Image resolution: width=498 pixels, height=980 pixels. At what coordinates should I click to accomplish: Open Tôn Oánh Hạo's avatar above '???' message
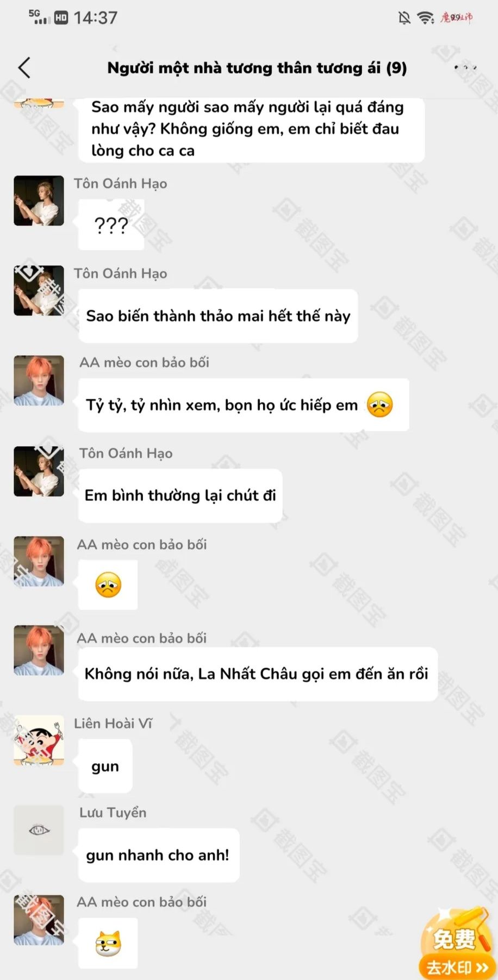[39, 200]
